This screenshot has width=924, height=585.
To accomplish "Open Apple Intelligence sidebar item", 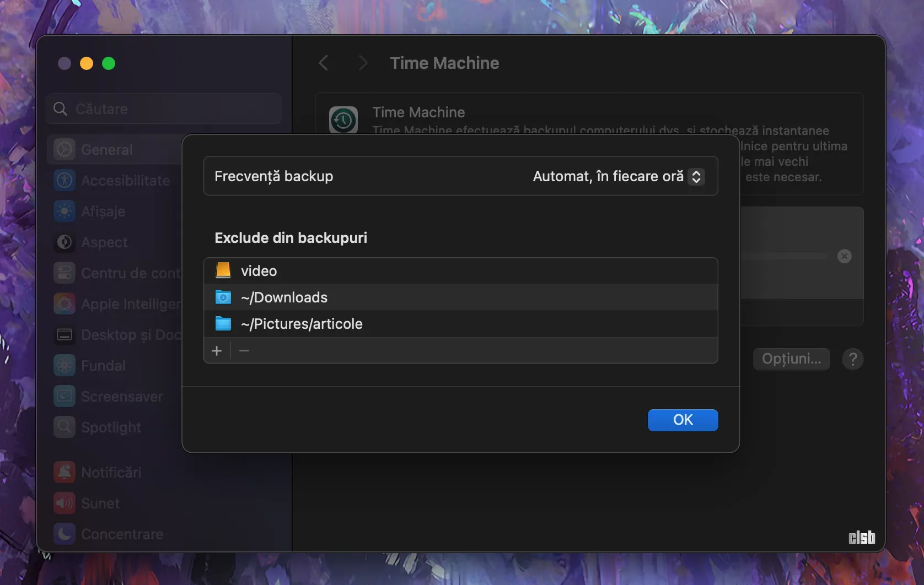I will tap(115, 304).
